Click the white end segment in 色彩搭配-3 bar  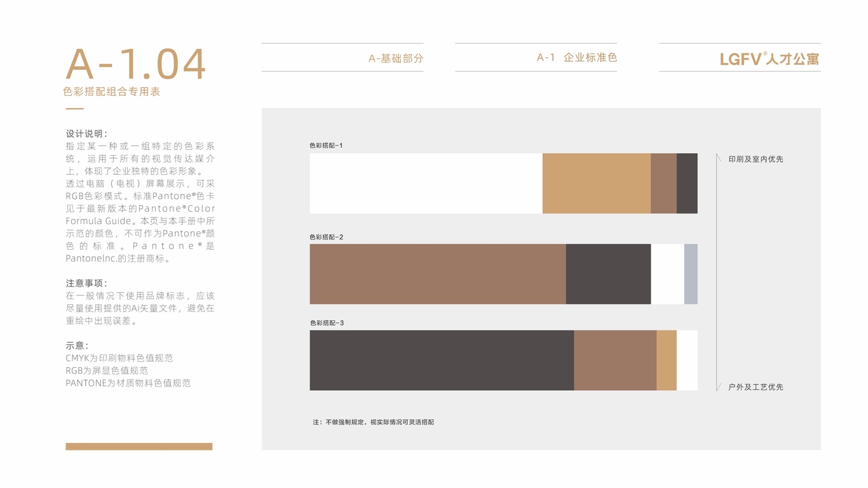pyautogui.click(x=687, y=360)
